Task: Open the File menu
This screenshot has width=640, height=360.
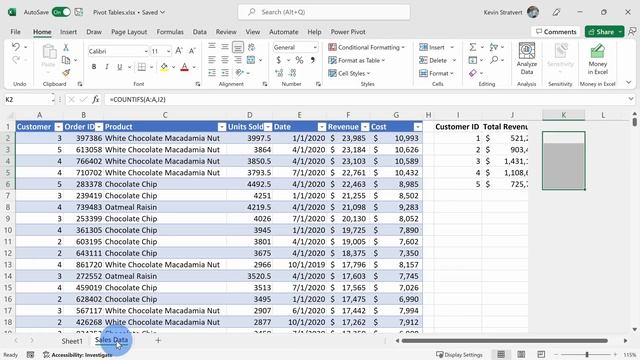Action: [x=16, y=32]
